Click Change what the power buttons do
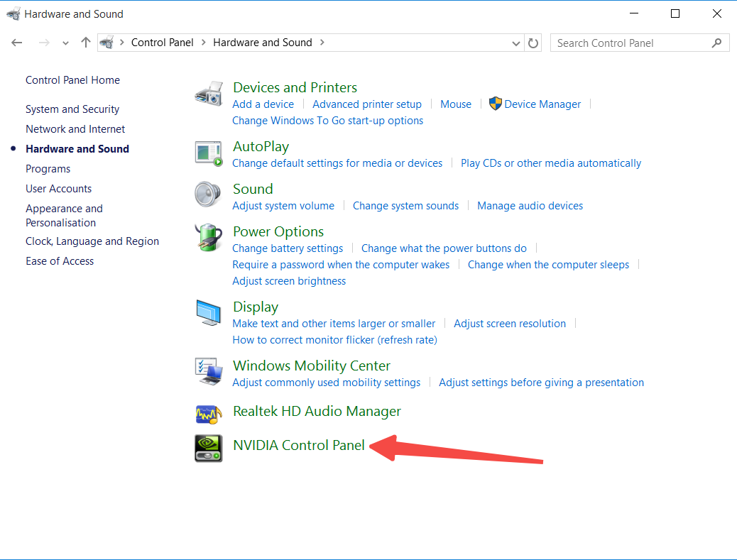 pos(444,248)
